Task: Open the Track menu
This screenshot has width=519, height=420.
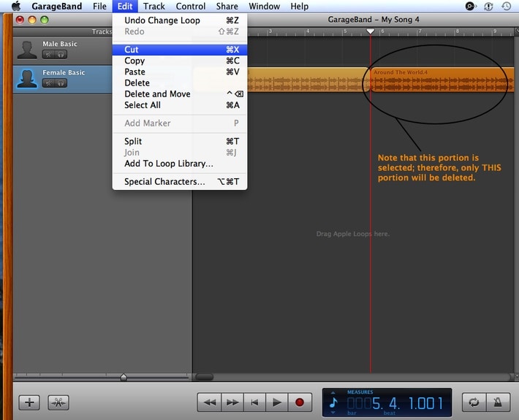Action: 154,6
